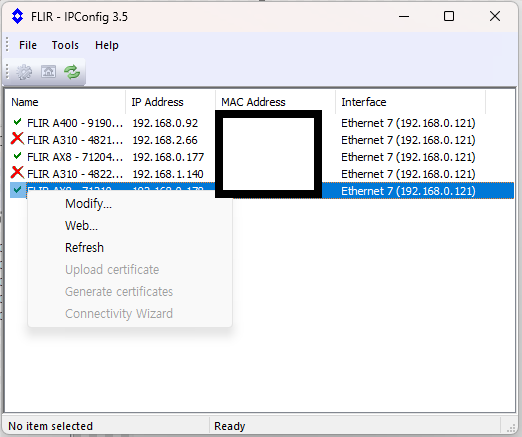The width and height of the screenshot is (522, 437).
Task: Click the window resize grip corner
Action: tap(511, 428)
